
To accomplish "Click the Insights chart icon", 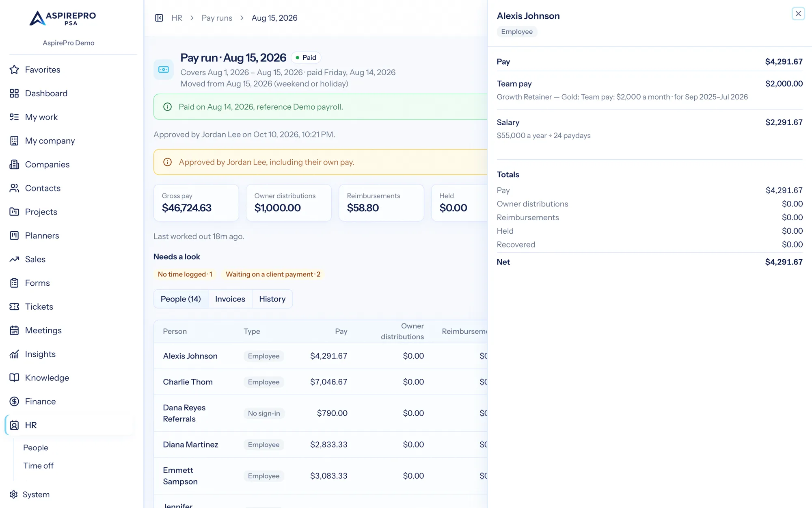I will coord(14,354).
